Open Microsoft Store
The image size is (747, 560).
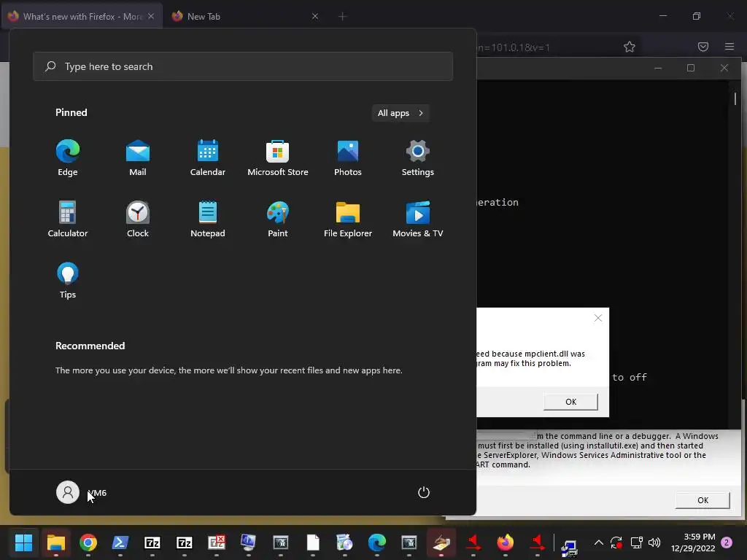278,158
